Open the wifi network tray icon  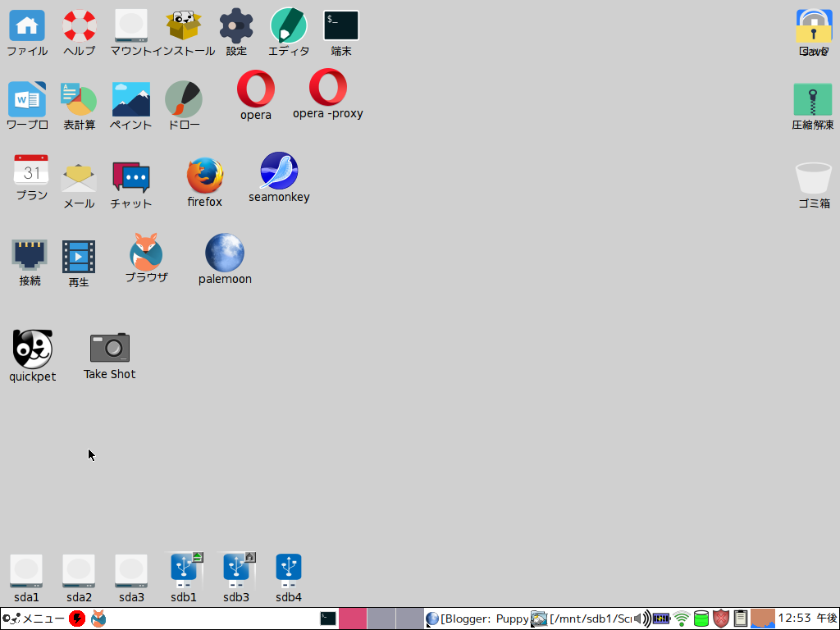[682, 619]
